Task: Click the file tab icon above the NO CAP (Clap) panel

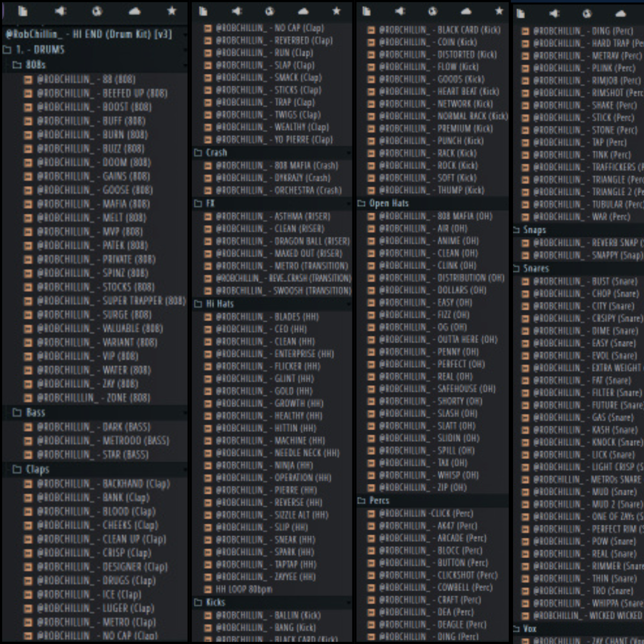Action: tap(203, 11)
